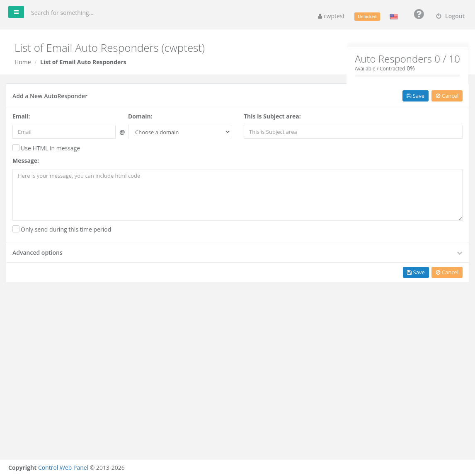
Task: Click the top Save button
Action: 415,96
